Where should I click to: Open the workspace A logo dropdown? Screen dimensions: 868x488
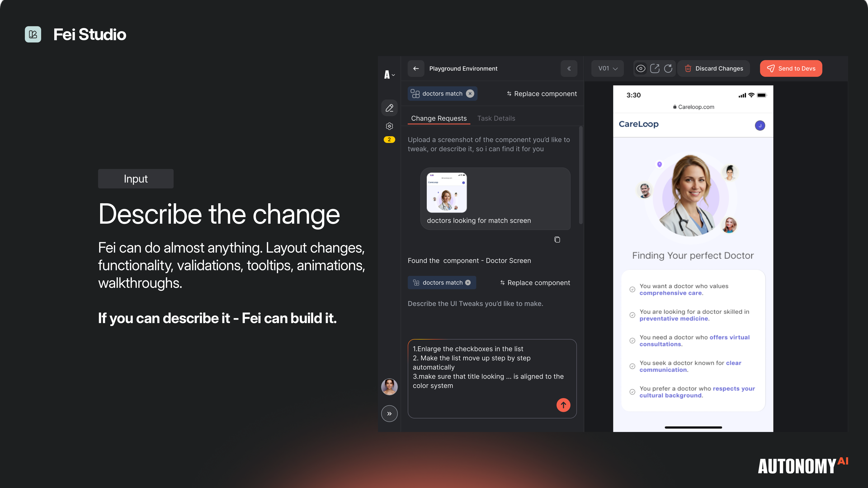(x=389, y=74)
